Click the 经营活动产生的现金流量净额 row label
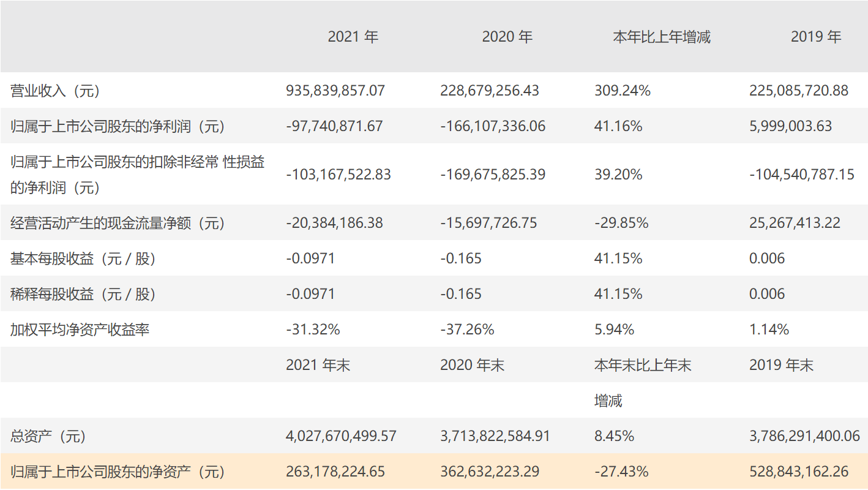Screen dimensions: 868x490 point(118,224)
